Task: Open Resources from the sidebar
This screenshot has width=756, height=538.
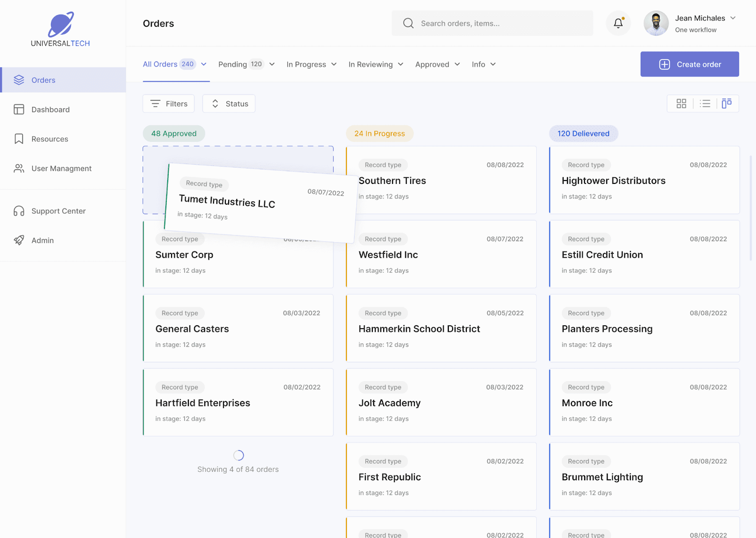Action: pos(63,139)
